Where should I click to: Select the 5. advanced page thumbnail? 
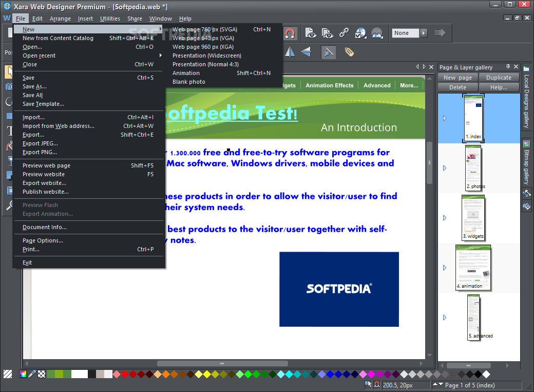point(473,317)
